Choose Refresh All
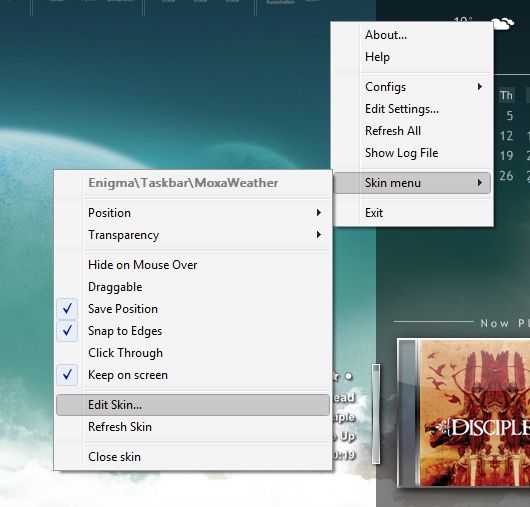 412,131
